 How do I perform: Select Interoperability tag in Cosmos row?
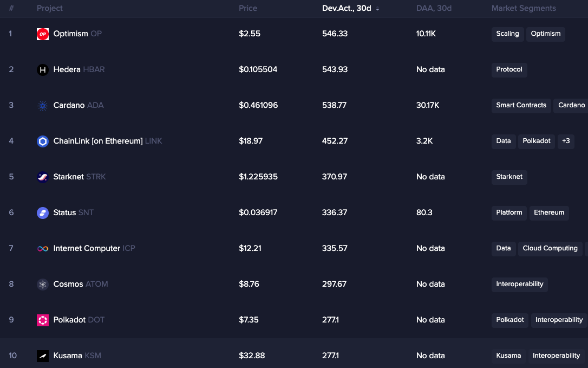tap(520, 284)
